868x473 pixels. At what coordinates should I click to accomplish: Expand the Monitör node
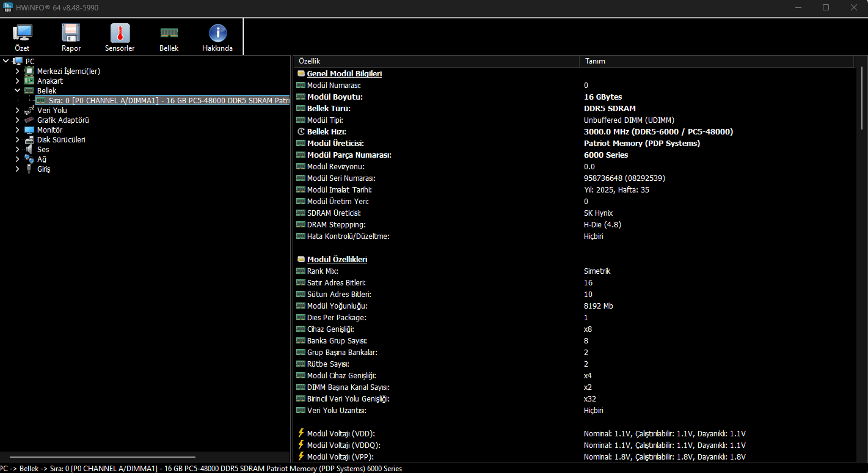coord(17,130)
